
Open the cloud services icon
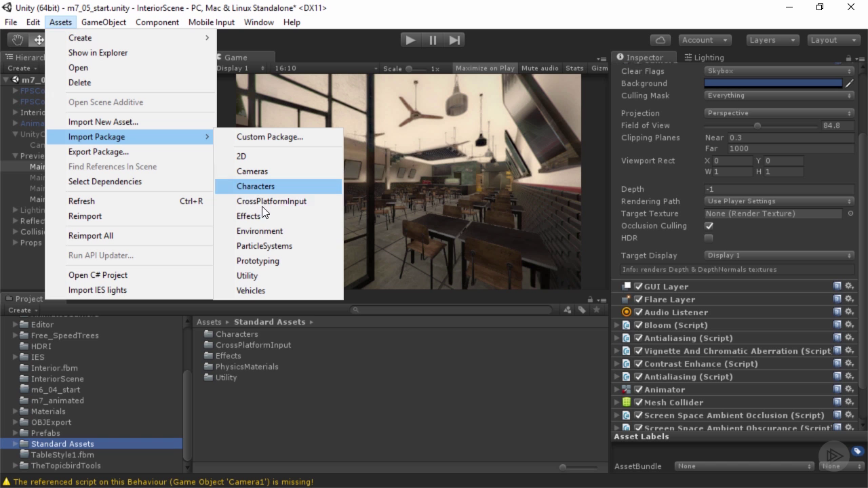660,40
